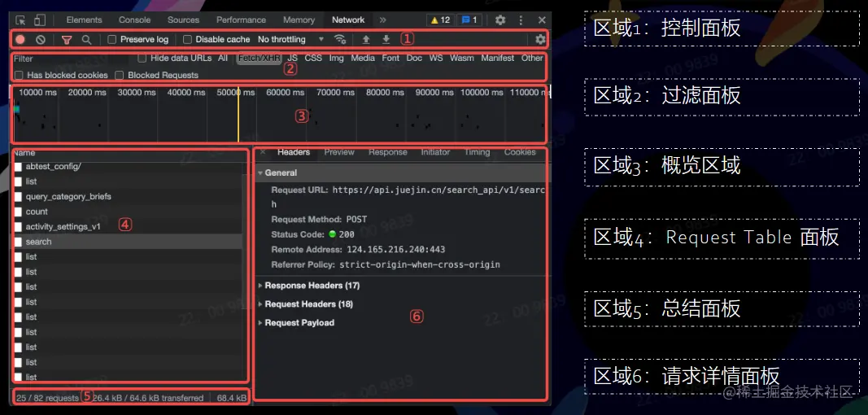Check Has blocked cookies

(19, 75)
